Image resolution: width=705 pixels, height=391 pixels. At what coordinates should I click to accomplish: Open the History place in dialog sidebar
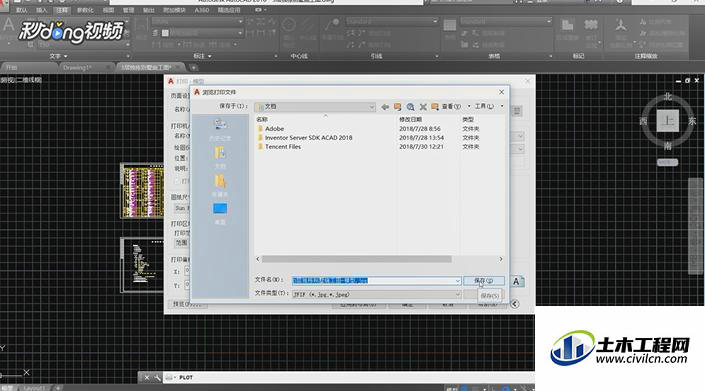click(220, 129)
